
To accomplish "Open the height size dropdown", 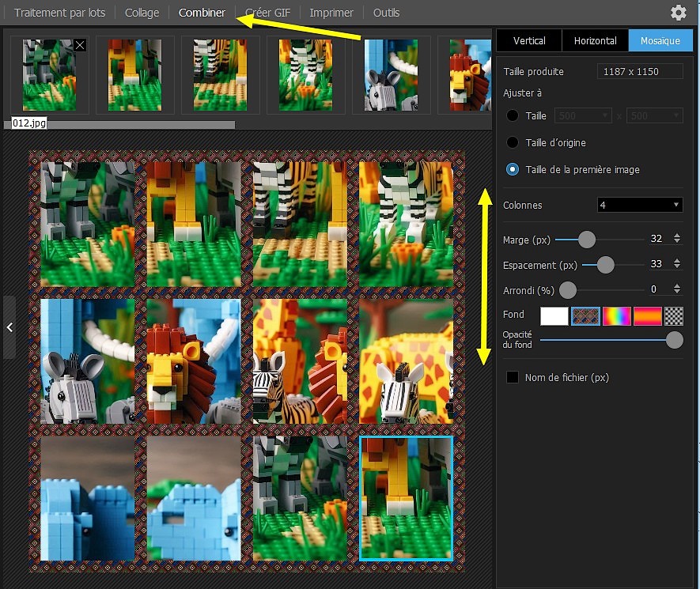I will (x=654, y=115).
